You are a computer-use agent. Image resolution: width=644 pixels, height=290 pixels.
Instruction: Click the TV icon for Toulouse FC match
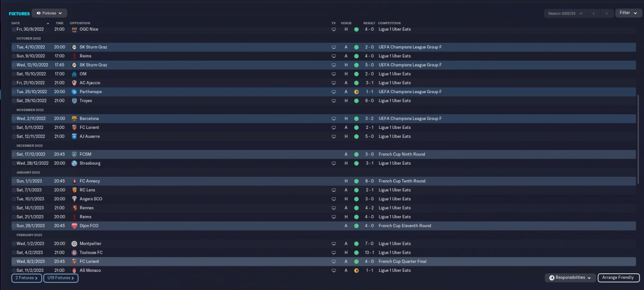coord(333,253)
